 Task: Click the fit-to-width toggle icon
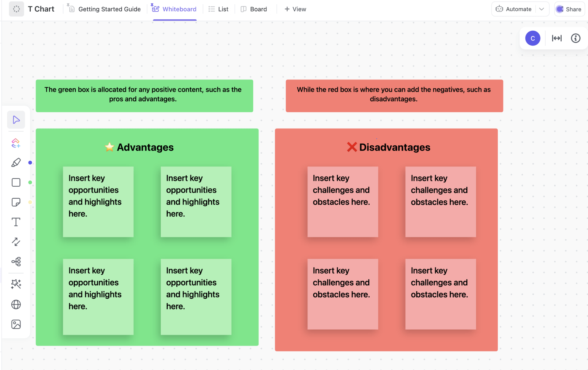[557, 38]
